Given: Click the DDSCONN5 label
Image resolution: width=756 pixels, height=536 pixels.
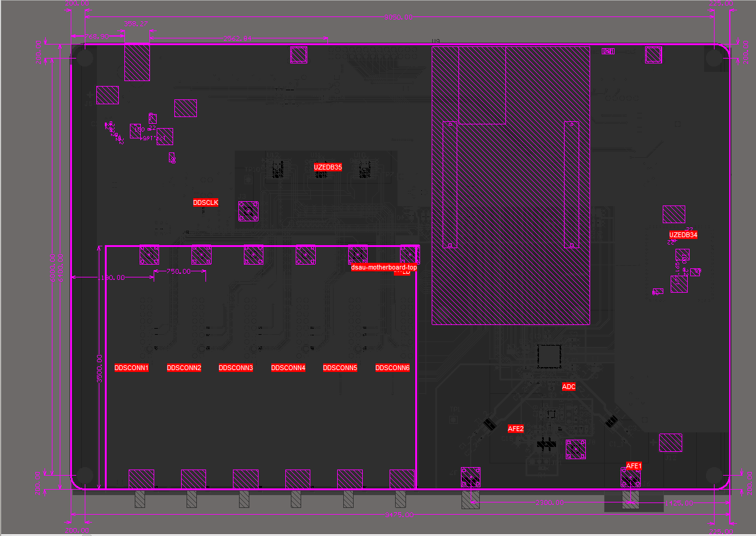Looking at the screenshot, I should 340,368.
